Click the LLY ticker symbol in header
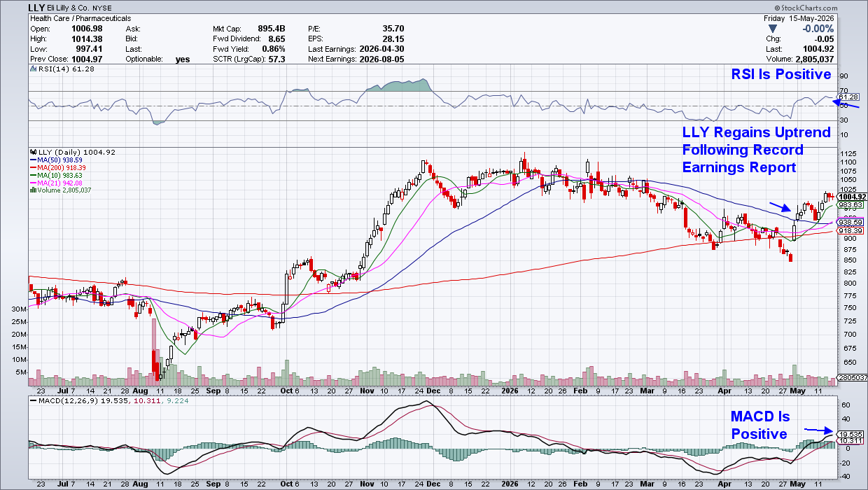 coord(37,8)
